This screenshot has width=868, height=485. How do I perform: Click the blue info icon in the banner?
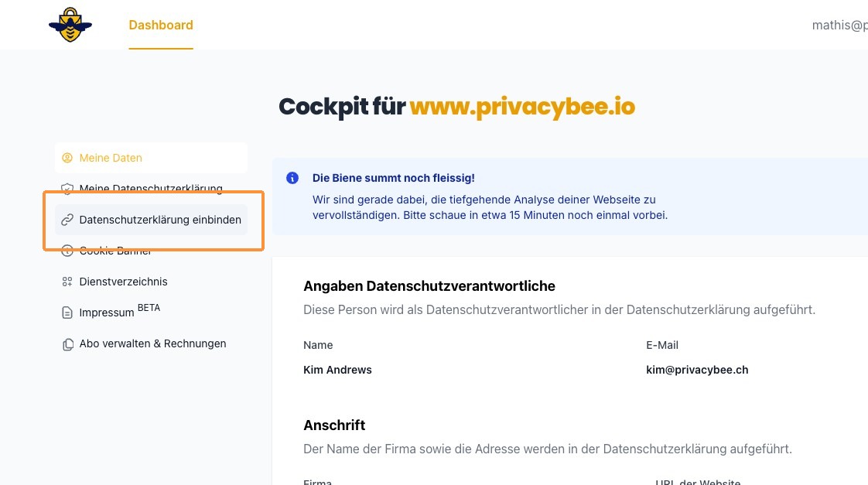point(292,178)
